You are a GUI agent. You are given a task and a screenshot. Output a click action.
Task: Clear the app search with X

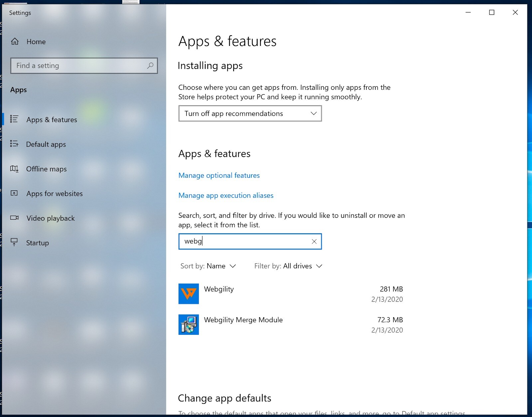pos(314,242)
